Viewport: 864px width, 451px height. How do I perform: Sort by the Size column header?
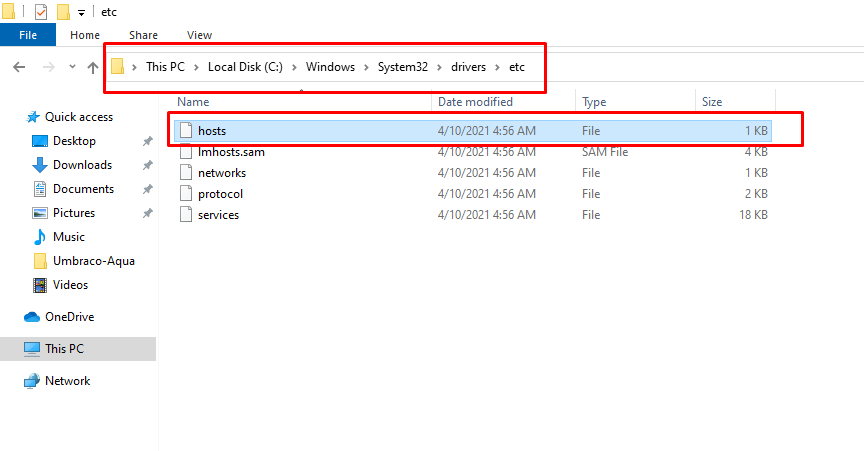pos(712,102)
